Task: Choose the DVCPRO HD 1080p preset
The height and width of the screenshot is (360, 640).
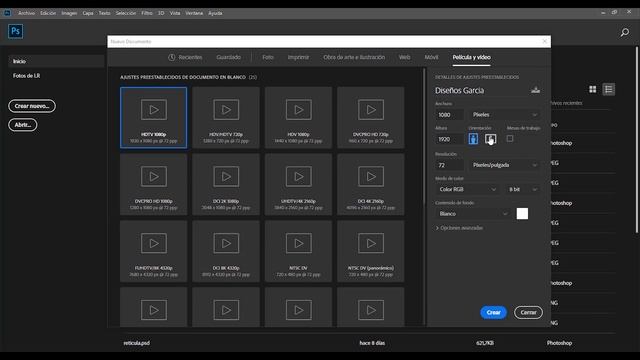Action: 153,184
